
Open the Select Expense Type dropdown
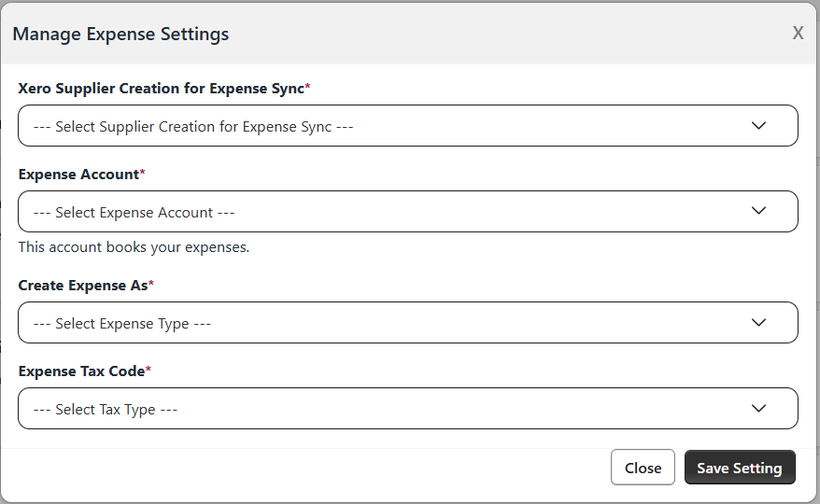[x=407, y=323]
